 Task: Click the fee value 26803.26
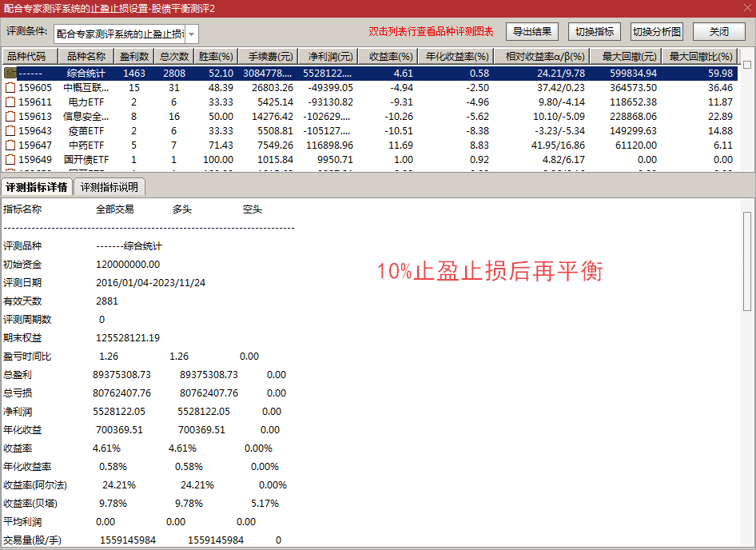pos(273,88)
